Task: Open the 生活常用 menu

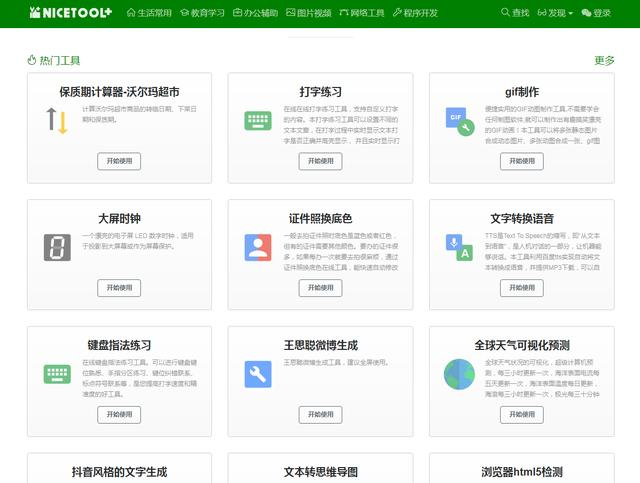Action: (149, 13)
